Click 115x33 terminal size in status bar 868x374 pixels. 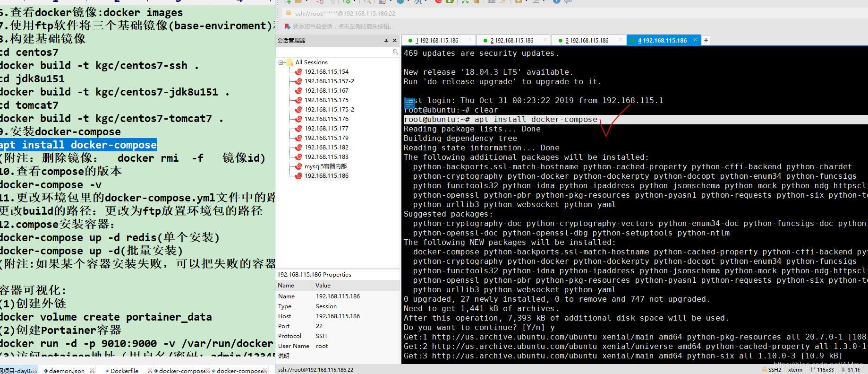822,370
